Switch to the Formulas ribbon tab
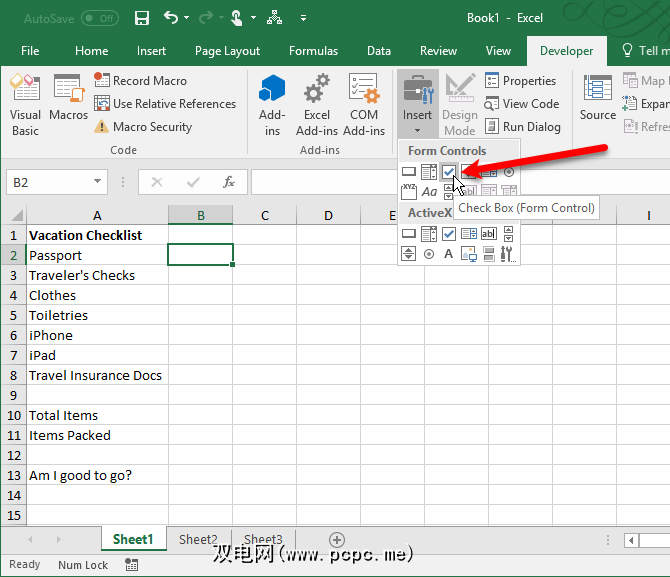 click(x=313, y=51)
